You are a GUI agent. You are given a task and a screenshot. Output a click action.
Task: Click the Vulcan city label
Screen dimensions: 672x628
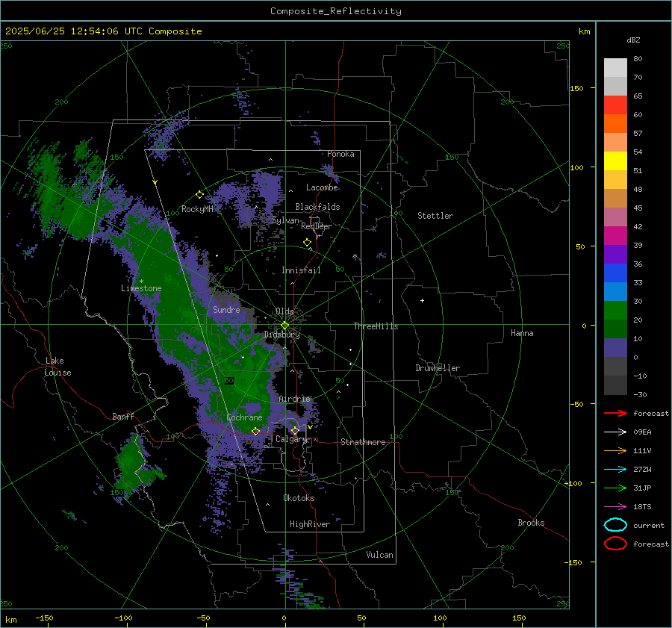point(379,555)
